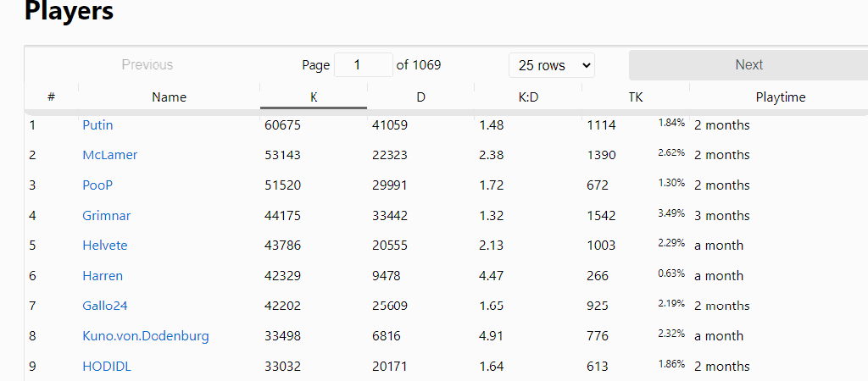Open player Helvete's profile link
The width and height of the screenshot is (868, 381).
click(x=104, y=246)
